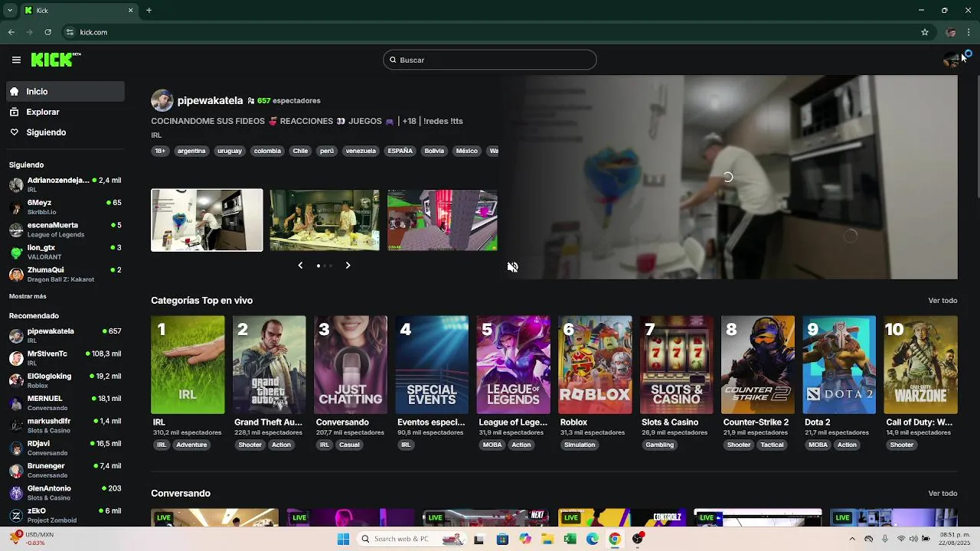This screenshot has width=980, height=551.
Task: Open the Warzone category card
Action: click(x=921, y=365)
